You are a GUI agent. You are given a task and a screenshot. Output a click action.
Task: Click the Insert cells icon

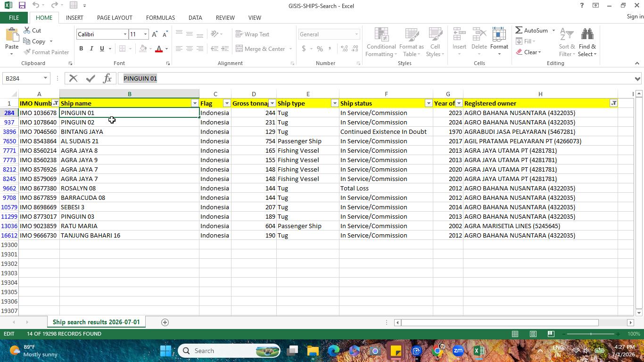(459, 35)
